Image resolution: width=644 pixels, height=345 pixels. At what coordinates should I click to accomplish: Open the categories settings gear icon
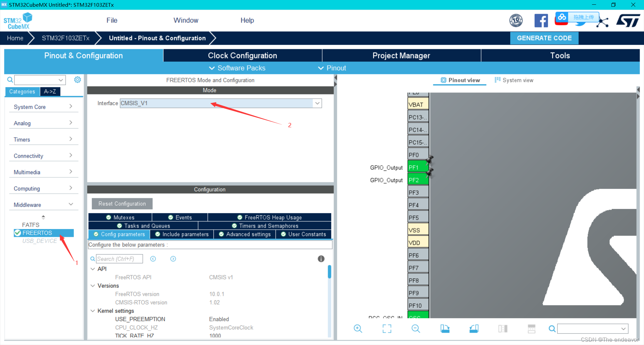pyautogui.click(x=77, y=80)
